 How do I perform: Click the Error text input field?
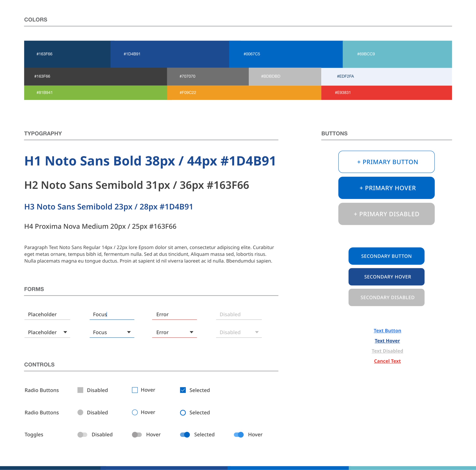(174, 314)
